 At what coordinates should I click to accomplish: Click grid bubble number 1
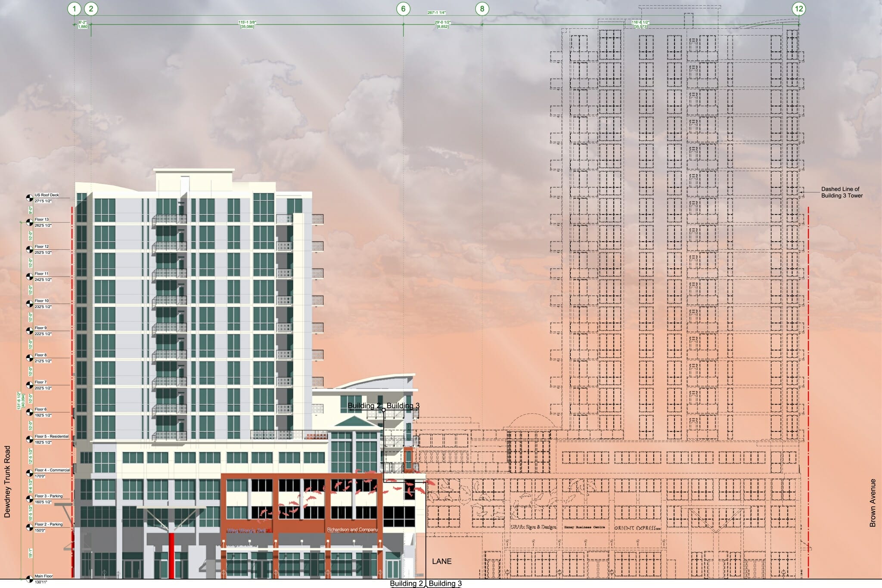click(75, 9)
